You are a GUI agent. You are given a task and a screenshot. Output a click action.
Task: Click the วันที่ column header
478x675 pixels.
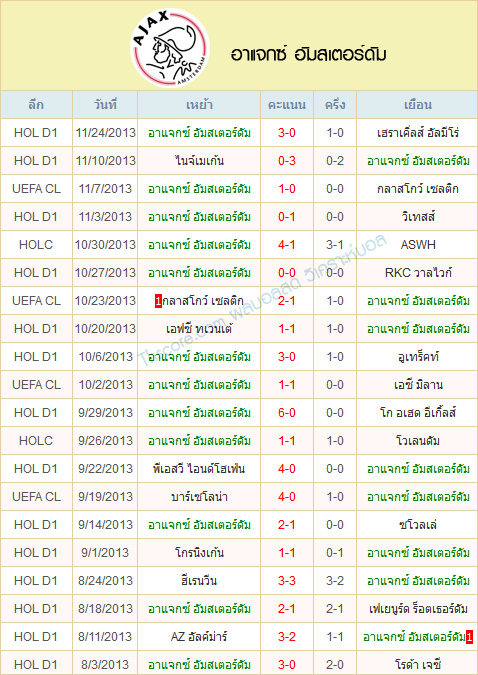coord(105,105)
